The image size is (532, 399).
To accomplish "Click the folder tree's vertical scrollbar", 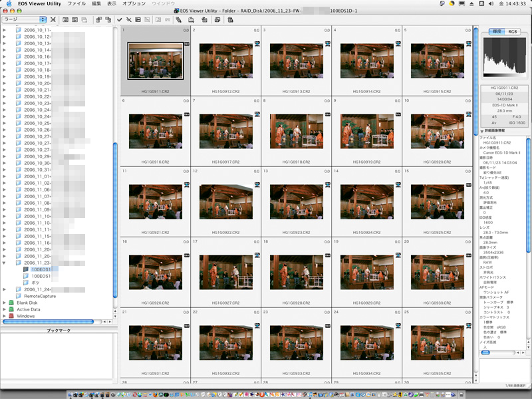I will [115, 220].
